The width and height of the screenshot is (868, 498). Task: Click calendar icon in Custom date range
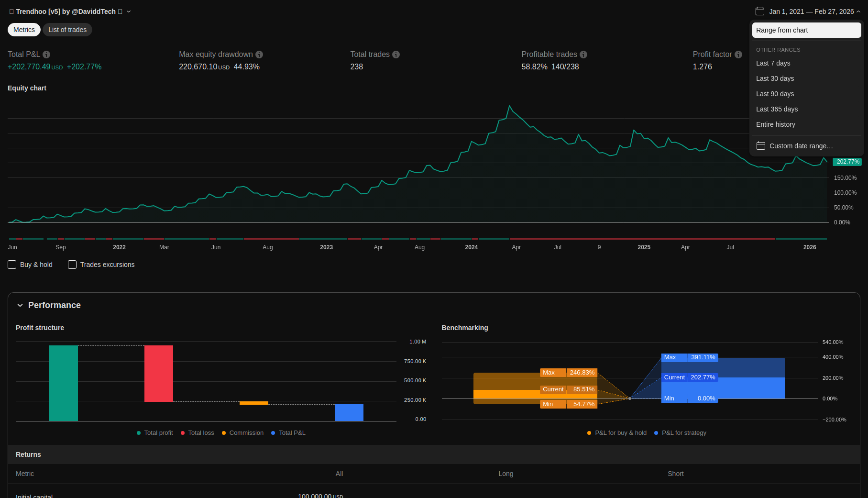pyautogui.click(x=761, y=146)
